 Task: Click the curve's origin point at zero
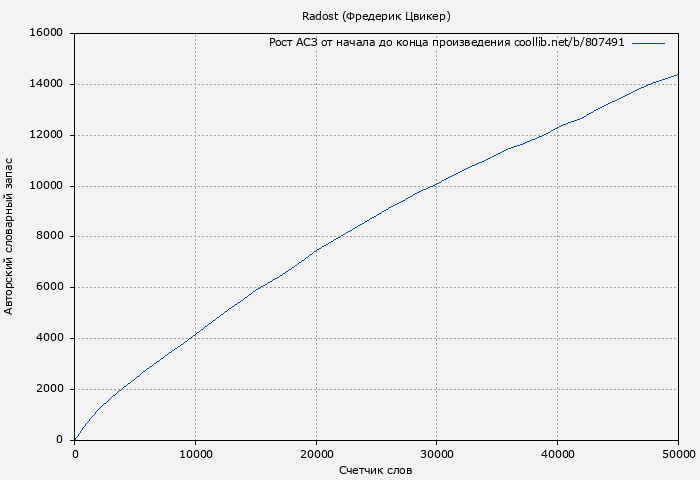75,439
